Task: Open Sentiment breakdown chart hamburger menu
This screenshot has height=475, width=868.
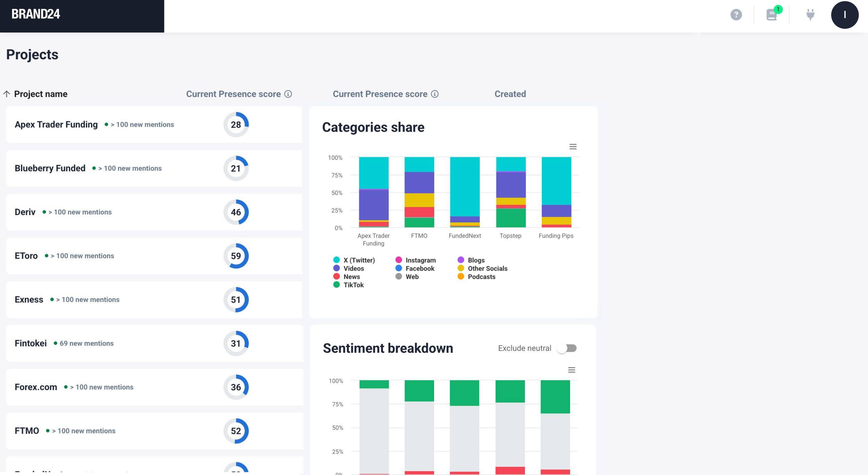Action: click(x=571, y=370)
